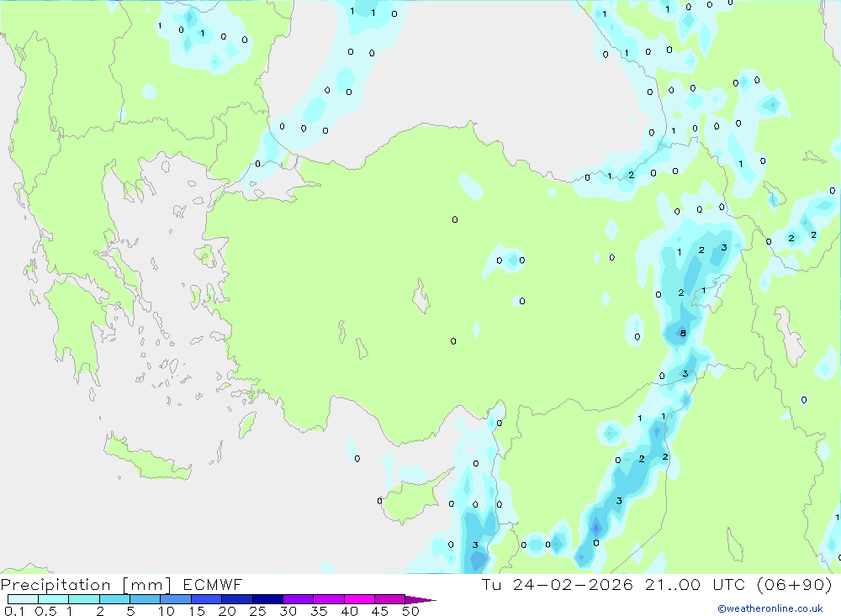This screenshot has width=841, height=616.
Task: Click the legend tick label "10"
Action: 167,611
